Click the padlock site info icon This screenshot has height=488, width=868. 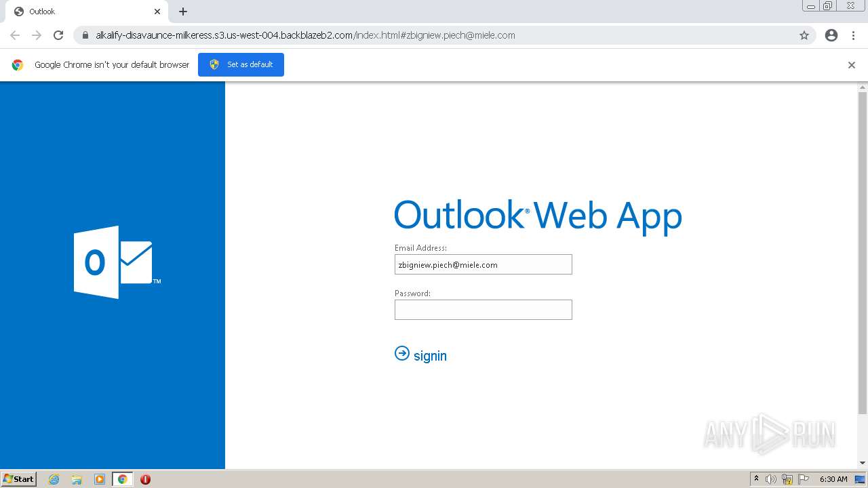(85, 35)
